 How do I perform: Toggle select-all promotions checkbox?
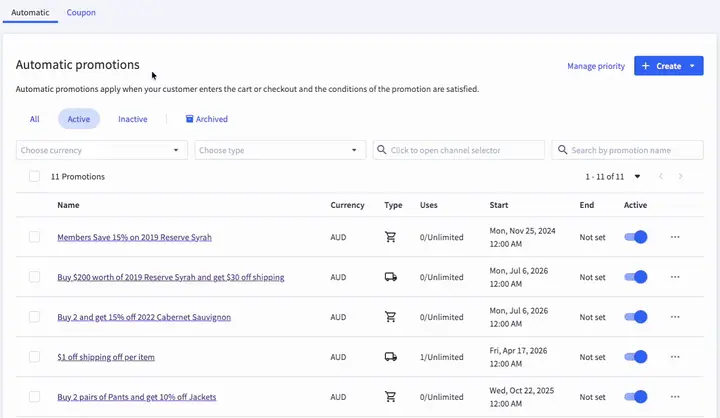point(34,176)
